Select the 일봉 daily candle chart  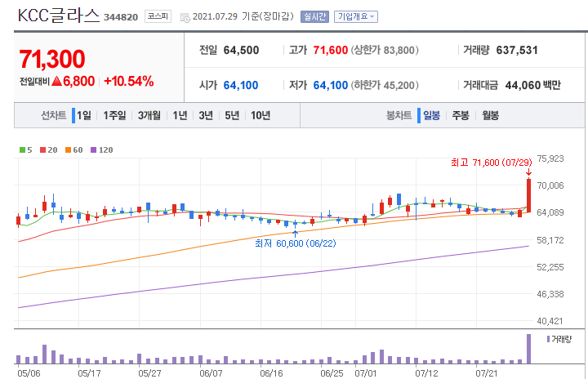click(431, 115)
